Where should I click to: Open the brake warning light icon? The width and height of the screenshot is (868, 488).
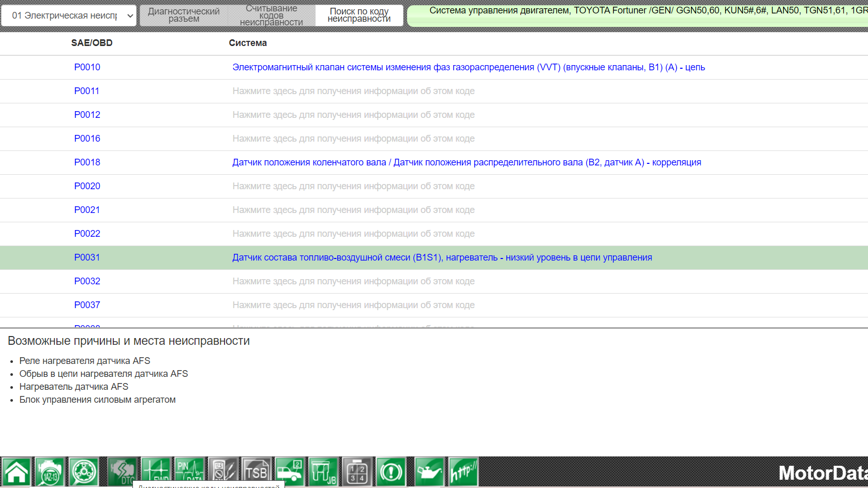click(x=391, y=471)
